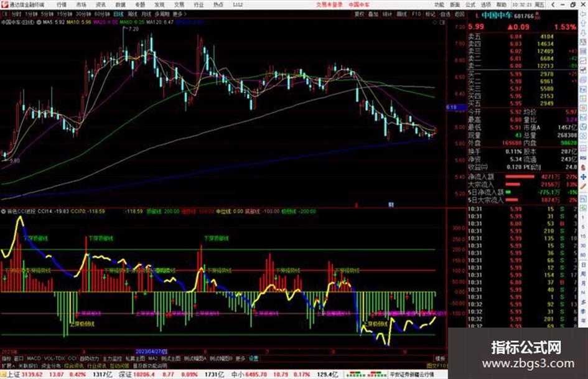This screenshot has width=588, height=379.
Task: Select 主力监控 indicator tab
Action: tap(113, 358)
